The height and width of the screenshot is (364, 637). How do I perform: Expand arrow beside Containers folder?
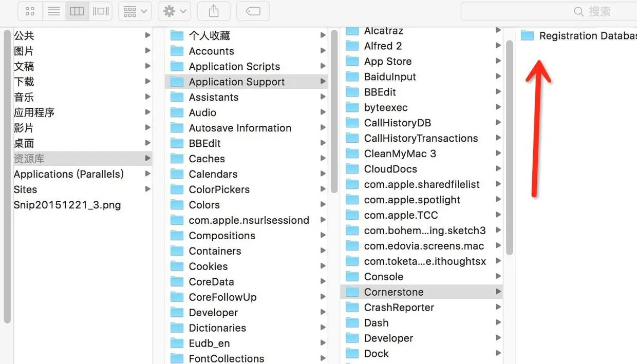pyautogui.click(x=323, y=251)
